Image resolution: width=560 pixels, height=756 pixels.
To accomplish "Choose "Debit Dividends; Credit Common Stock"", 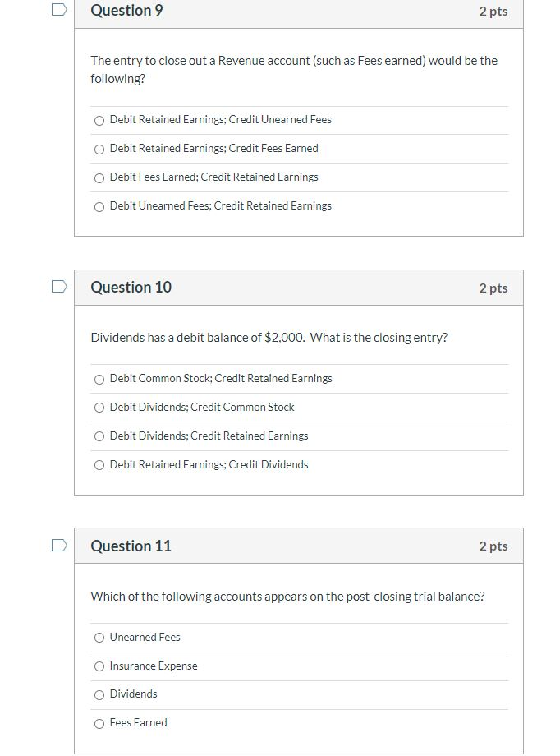I will coord(99,408).
